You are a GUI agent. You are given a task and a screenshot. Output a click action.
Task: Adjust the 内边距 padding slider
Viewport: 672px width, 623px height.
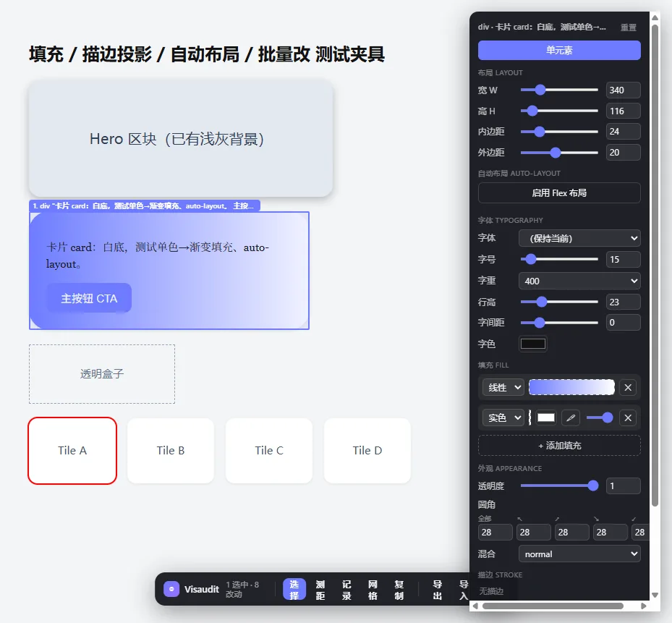click(559, 131)
